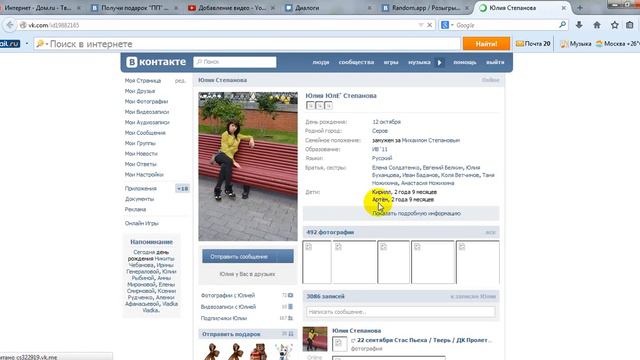Image resolution: width=640 pixels, height=360 pixels.
Task: Open the address bar history dropdown arrow
Action: [421, 25]
